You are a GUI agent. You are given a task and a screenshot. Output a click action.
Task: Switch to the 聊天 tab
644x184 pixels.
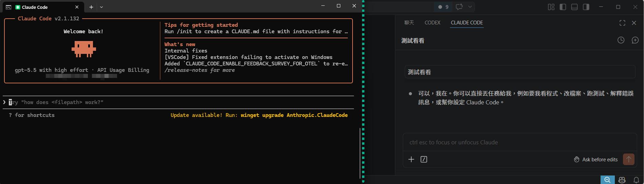pyautogui.click(x=409, y=22)
